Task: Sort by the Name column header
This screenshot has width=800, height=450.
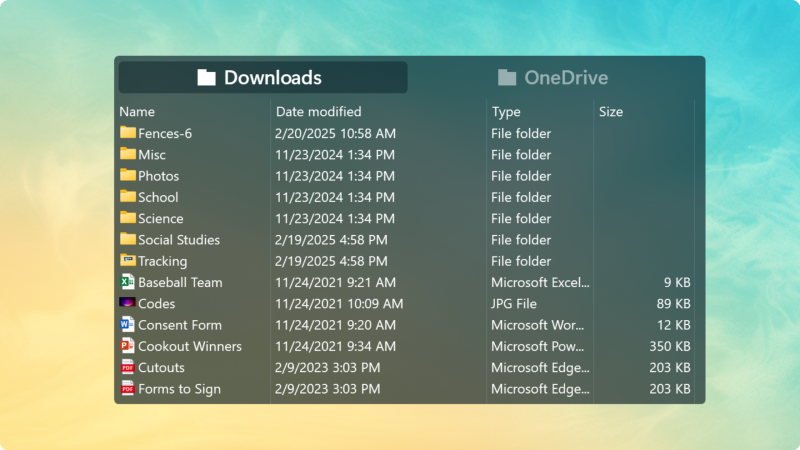Action: (137, 112)
